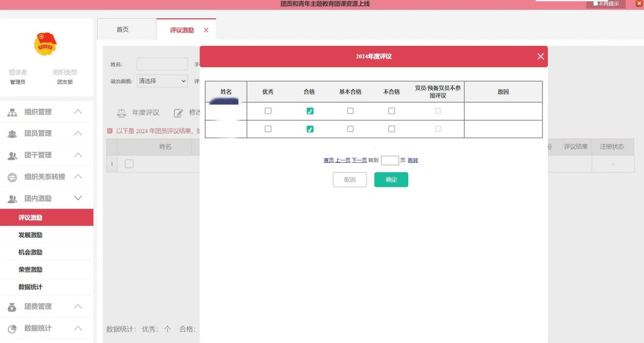The image size is (644, 343).
Task: Close the 2024年度评议 dialog with X
Action: [540, 57]
